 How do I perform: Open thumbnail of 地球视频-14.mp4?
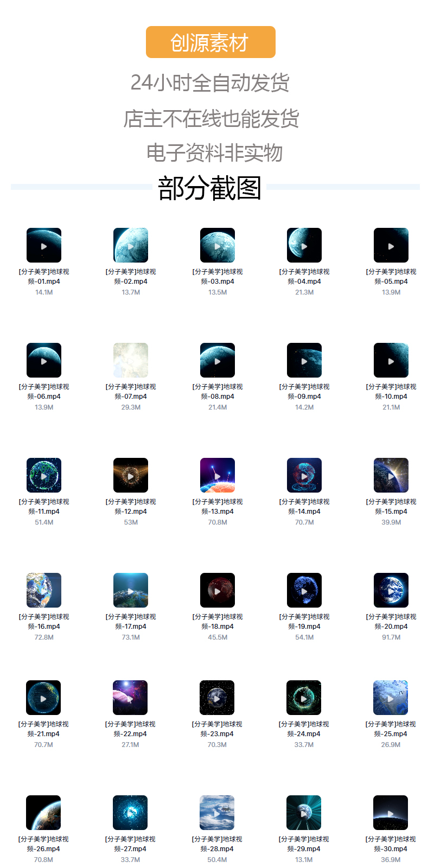[304, 475]
